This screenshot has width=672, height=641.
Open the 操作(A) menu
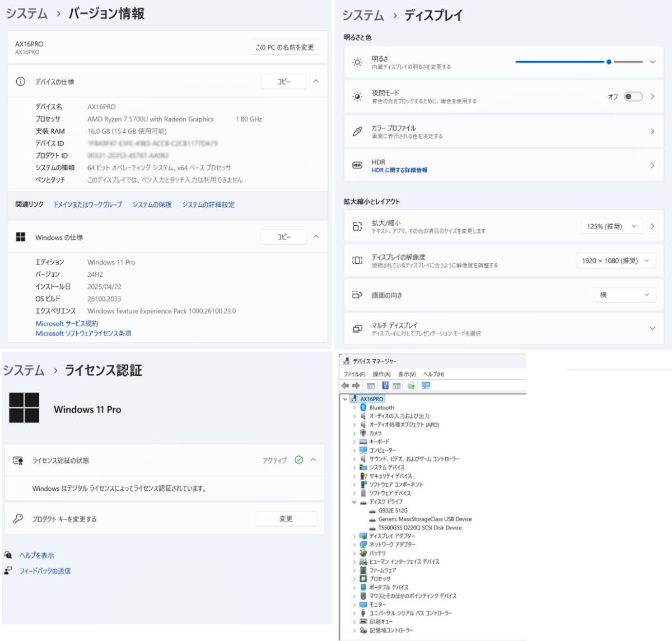(x=382, y=374)
